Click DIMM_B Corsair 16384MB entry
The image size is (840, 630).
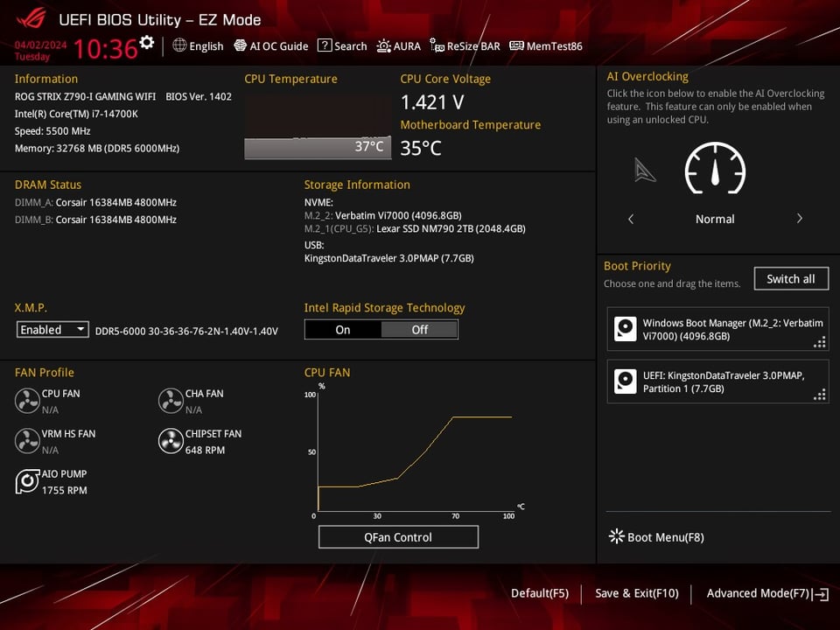pyautogui.click(x=95, y=219)
